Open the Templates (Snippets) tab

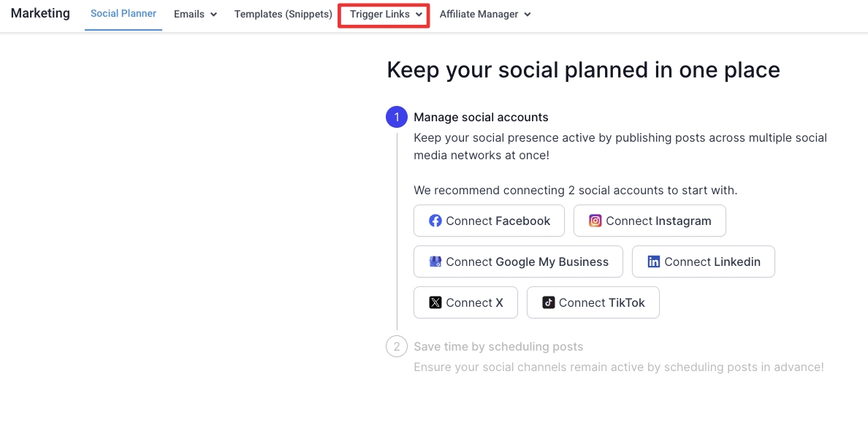(x=283, y=14)
